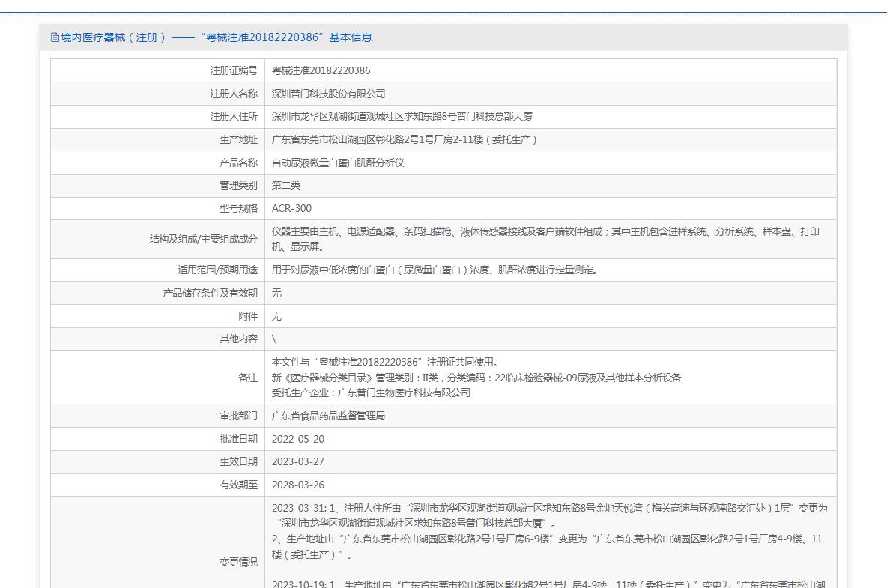Click registrant name 深圳普门科技股份有限公司

(328, 94)
